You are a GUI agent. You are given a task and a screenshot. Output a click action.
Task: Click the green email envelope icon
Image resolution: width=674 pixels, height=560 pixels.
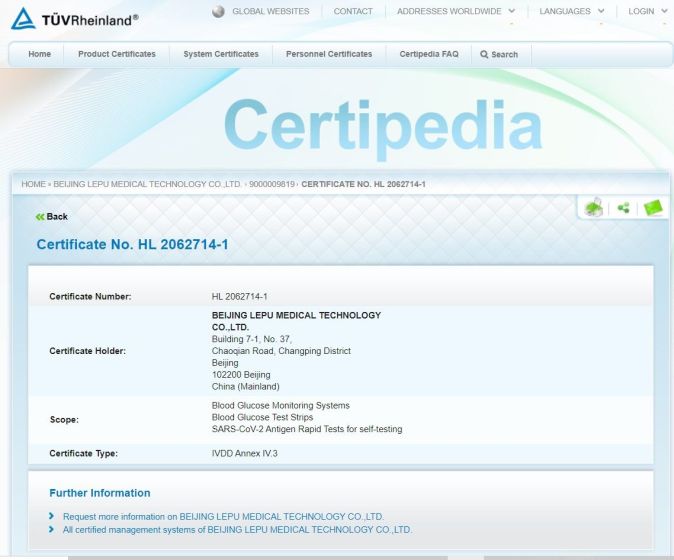(x=653, y=208)
